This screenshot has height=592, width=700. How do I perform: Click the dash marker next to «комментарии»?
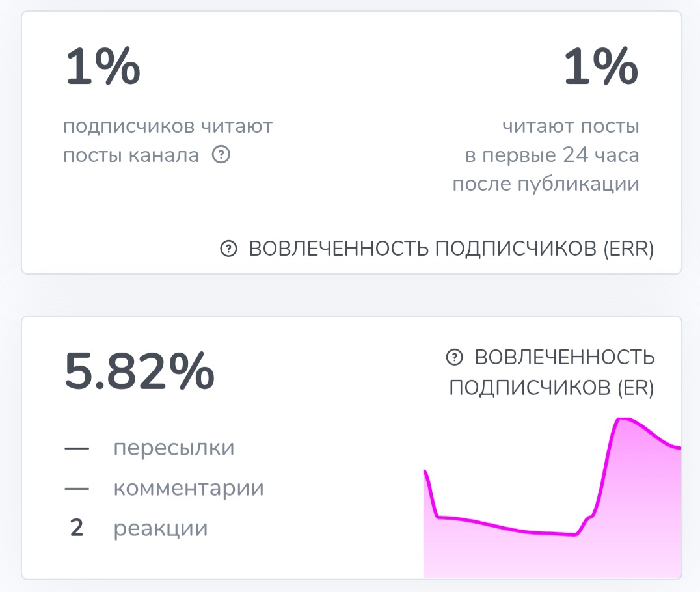point(78,487)
